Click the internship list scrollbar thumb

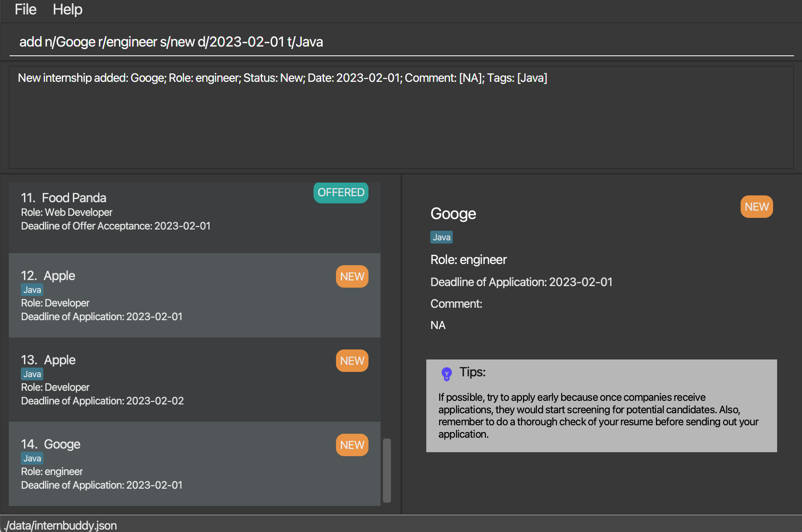point(387,470)
